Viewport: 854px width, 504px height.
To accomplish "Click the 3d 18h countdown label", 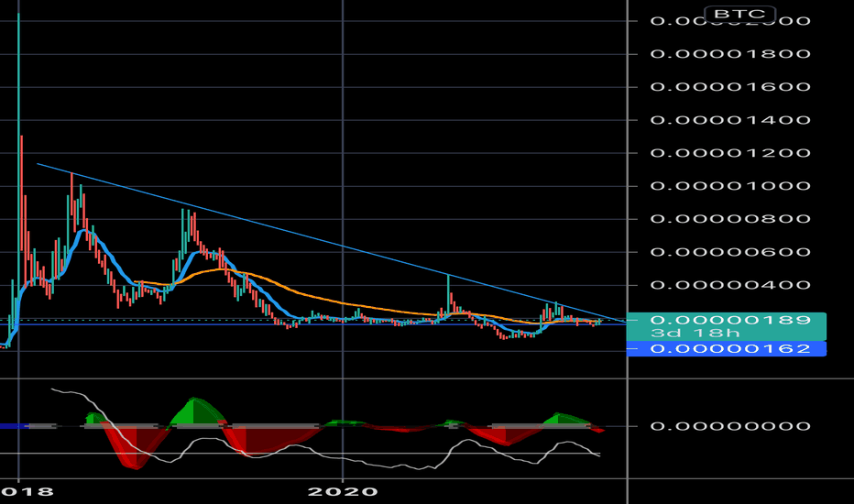I will pyautogui.click(x=695, y=333).
